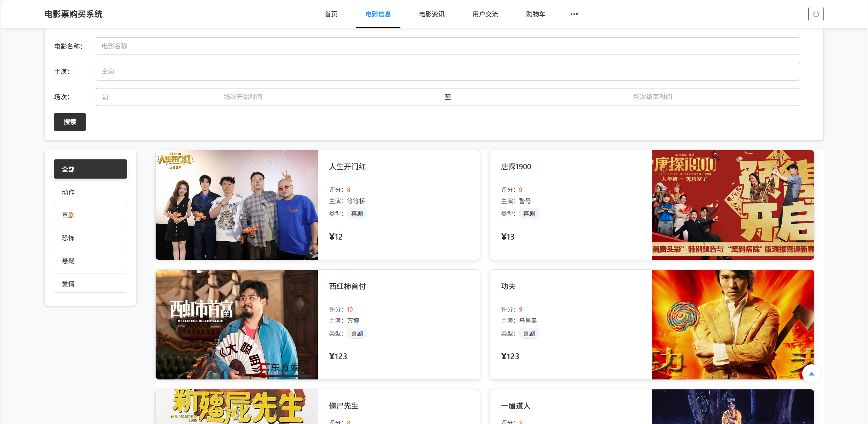Select the 全部 category filter
This screenshot has width=868, height=424.
(90, 169)
